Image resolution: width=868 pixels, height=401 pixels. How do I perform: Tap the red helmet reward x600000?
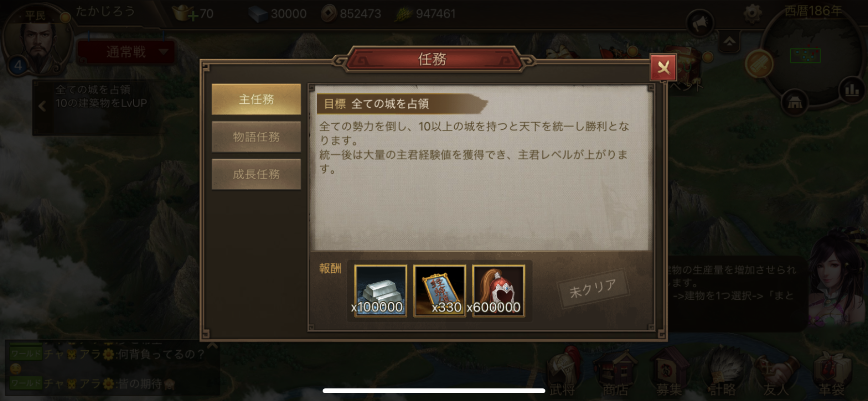coord(498,291)
